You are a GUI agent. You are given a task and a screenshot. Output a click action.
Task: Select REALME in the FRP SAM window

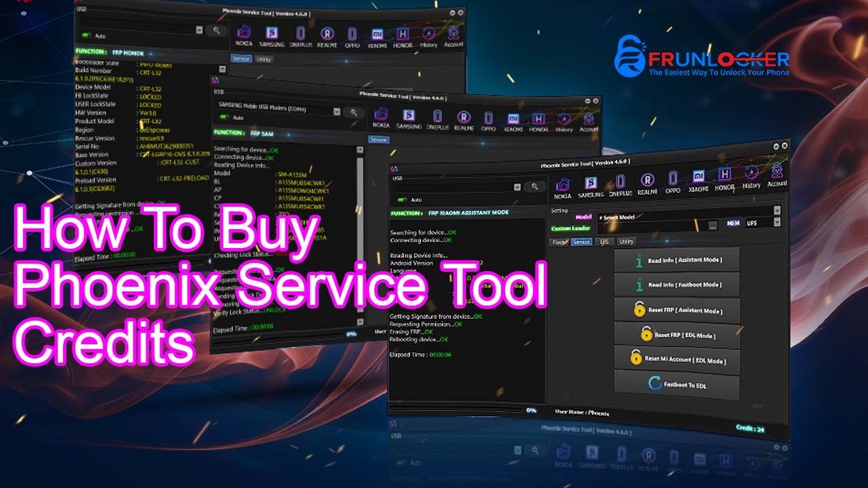pos(464,121)
